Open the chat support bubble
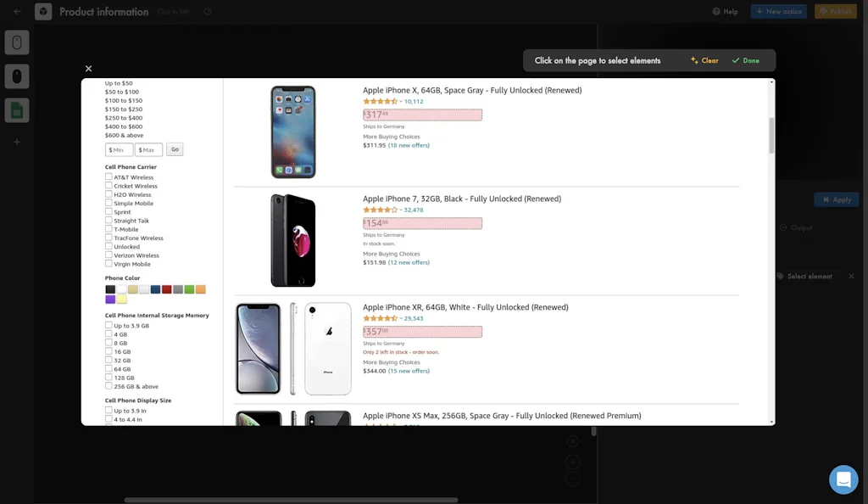This screenshot has width=868, height=504. coord(843,479)
